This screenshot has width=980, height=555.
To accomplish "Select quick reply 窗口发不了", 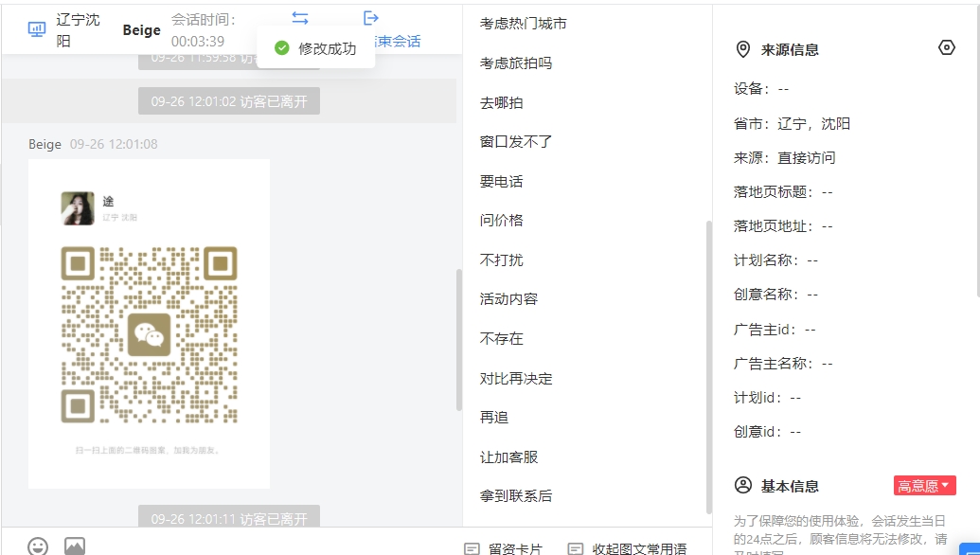I will [516, 142].
